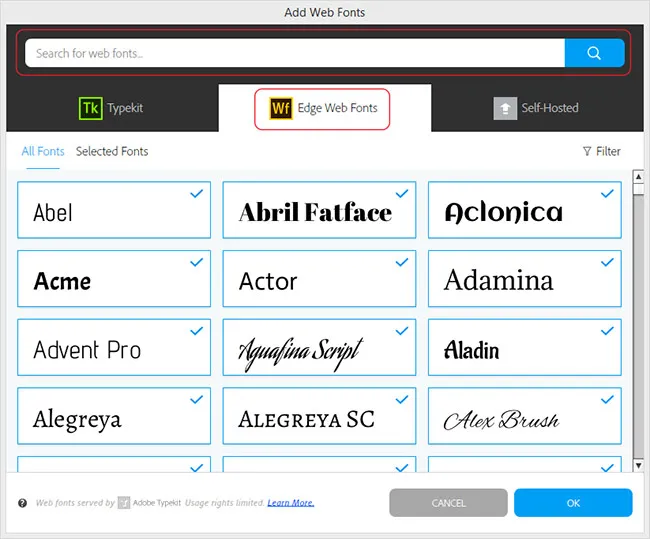Deselect the Abril Fatface font checkmark
Viewport: 650px width, 539px height.
pos(402,194)
